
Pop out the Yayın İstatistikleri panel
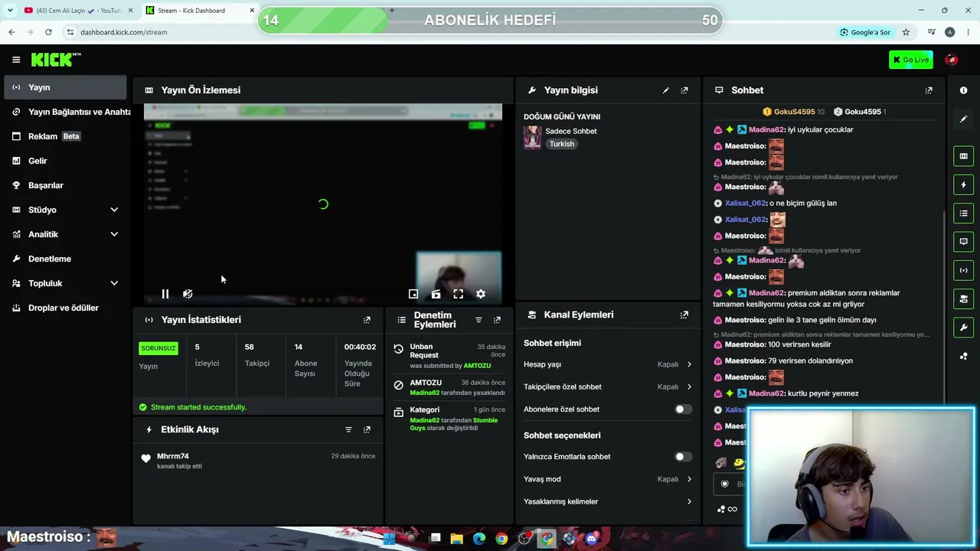coord(367,320)
